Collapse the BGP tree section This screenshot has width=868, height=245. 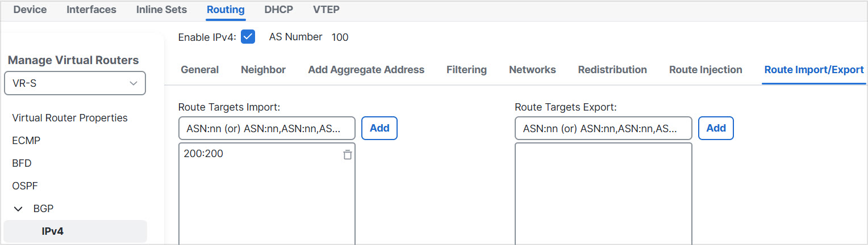pos(18,209)
